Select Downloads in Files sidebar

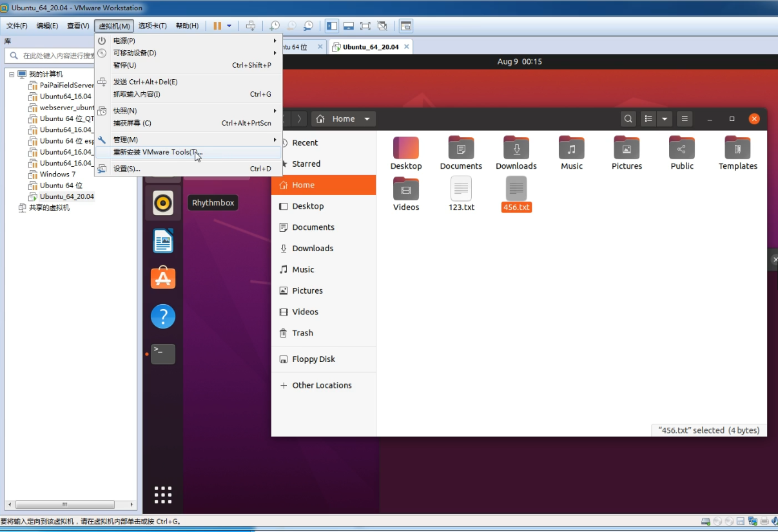click(324, 249)
